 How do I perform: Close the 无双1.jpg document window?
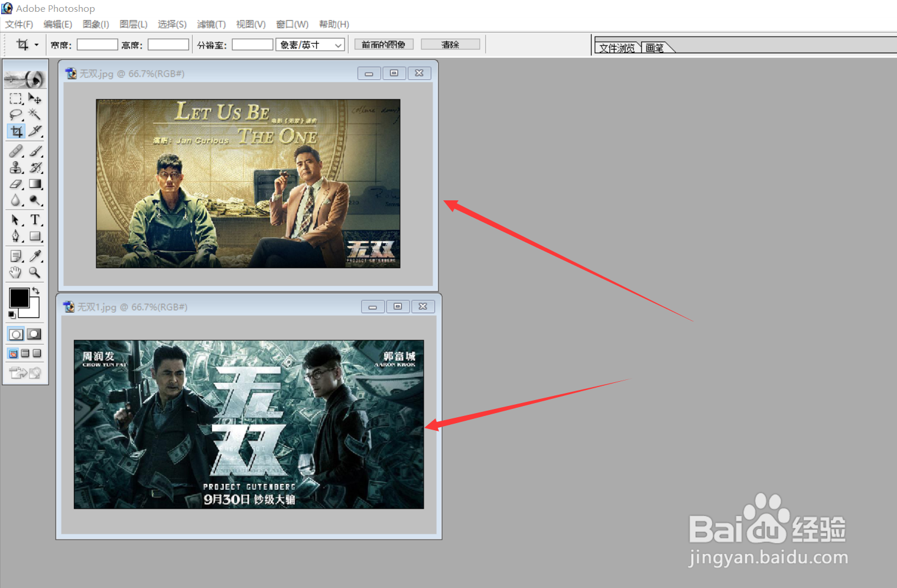pyautogui.click(x=423, y=307)
